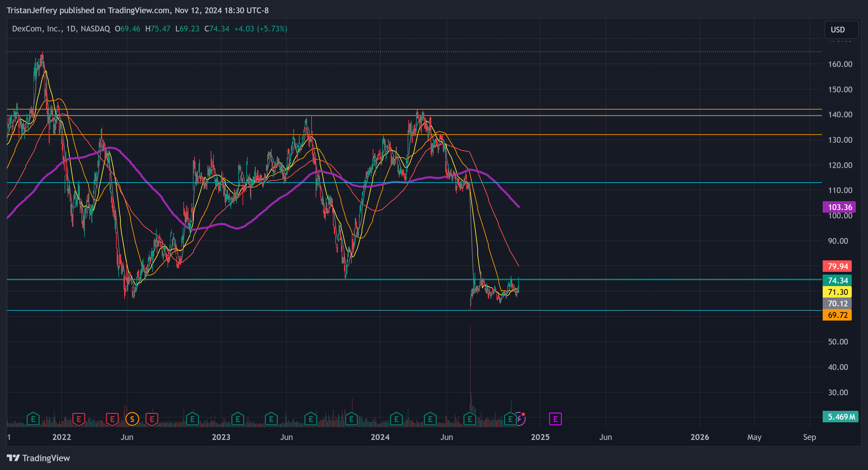Open the leftmost green earnings E marker

pyautogui.click(x=33, y=419)
